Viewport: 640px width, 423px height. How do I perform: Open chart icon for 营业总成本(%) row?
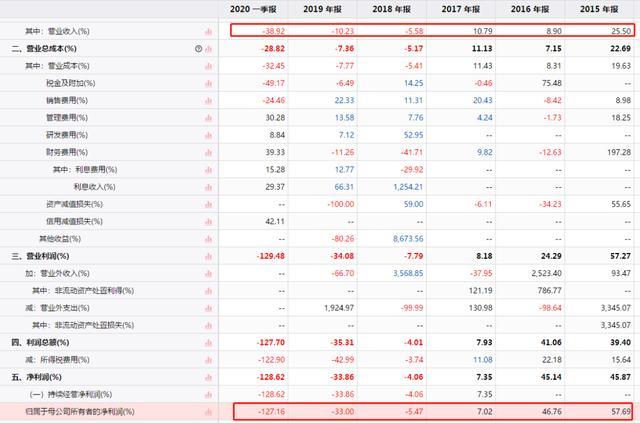[209, 49]
